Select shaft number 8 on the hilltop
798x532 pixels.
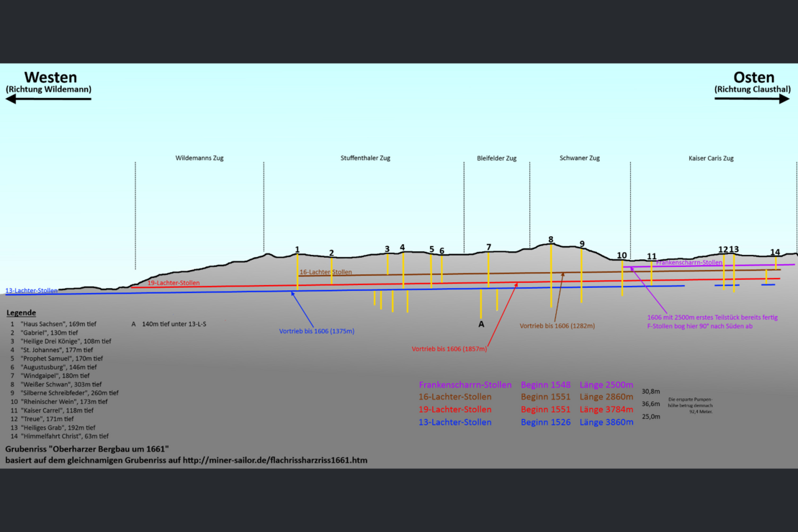click(551, 240)
